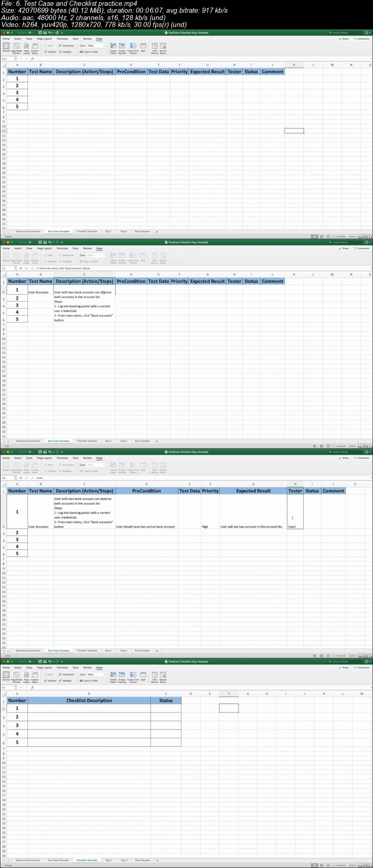Toggle Headings checkbox in Checklist Template frame
Screen dimensions: 373x868
(60, 681)
